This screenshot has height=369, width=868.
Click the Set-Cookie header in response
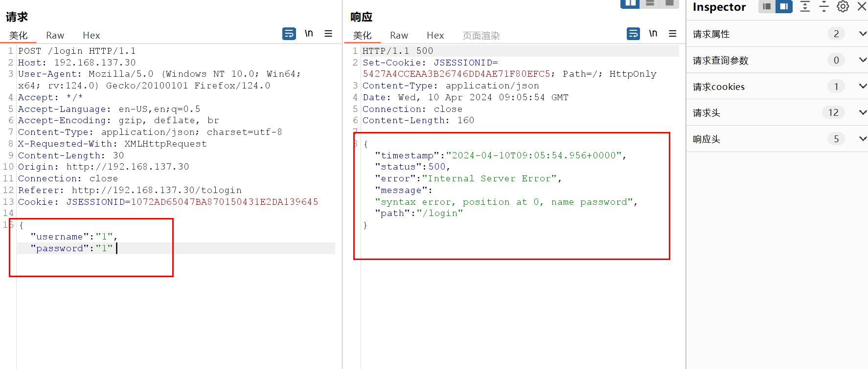coord(509,68)
